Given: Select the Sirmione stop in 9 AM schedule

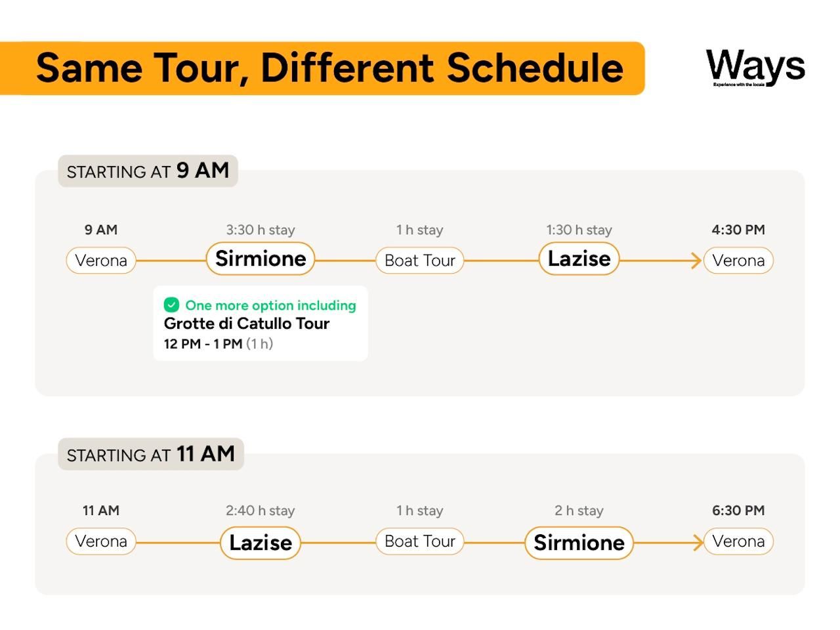Looking at the screenshot, I should coord(261,259).
